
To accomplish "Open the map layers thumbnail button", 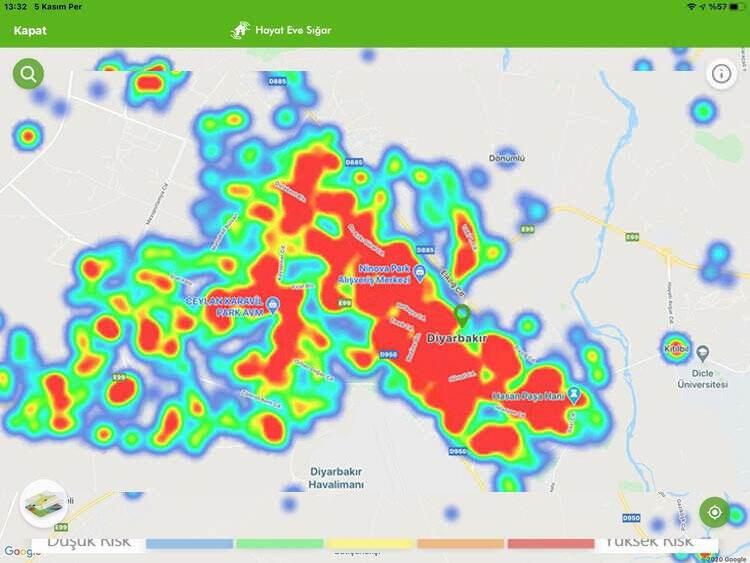I will click(43, 503).
